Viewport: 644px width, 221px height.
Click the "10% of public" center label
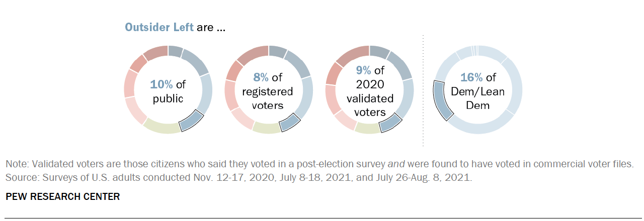(x=168, y=90)
